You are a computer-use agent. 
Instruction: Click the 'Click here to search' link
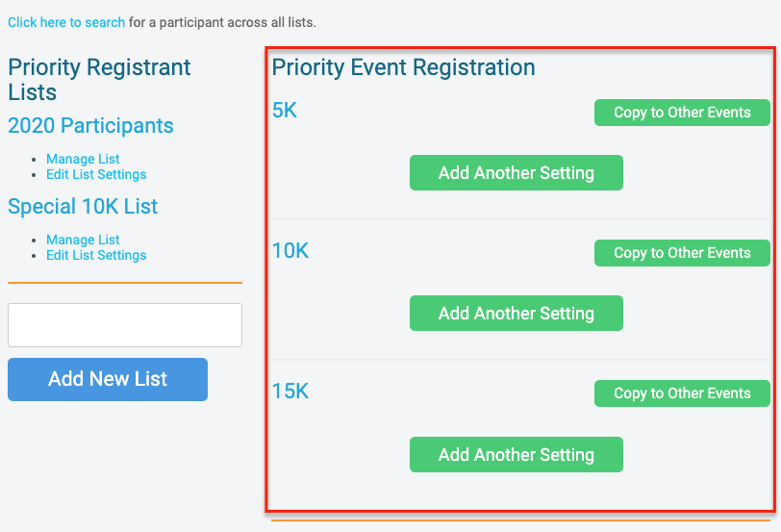pos(66,21)
